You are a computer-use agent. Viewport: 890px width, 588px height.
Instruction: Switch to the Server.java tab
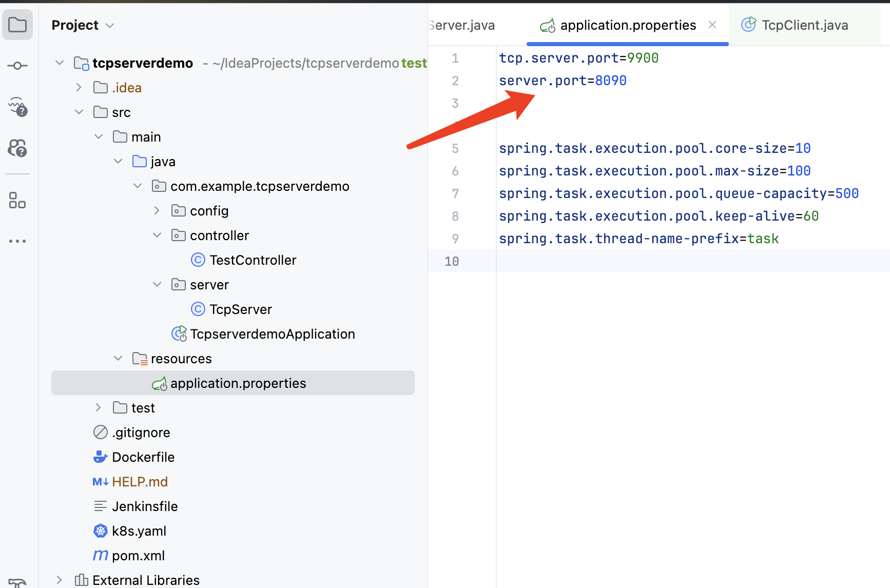coord(462,25)
